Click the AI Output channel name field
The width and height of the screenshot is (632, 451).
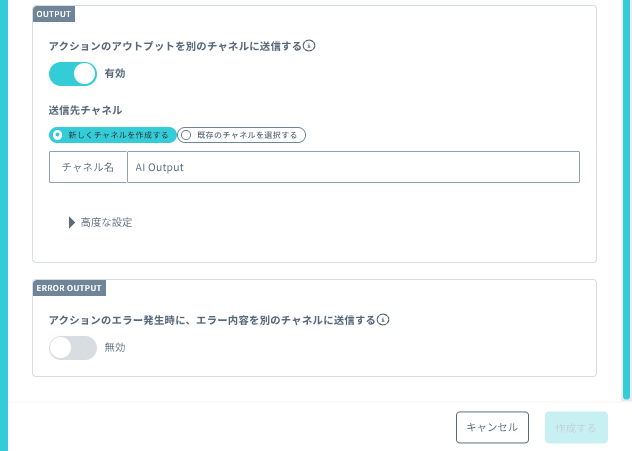point(353,167)
